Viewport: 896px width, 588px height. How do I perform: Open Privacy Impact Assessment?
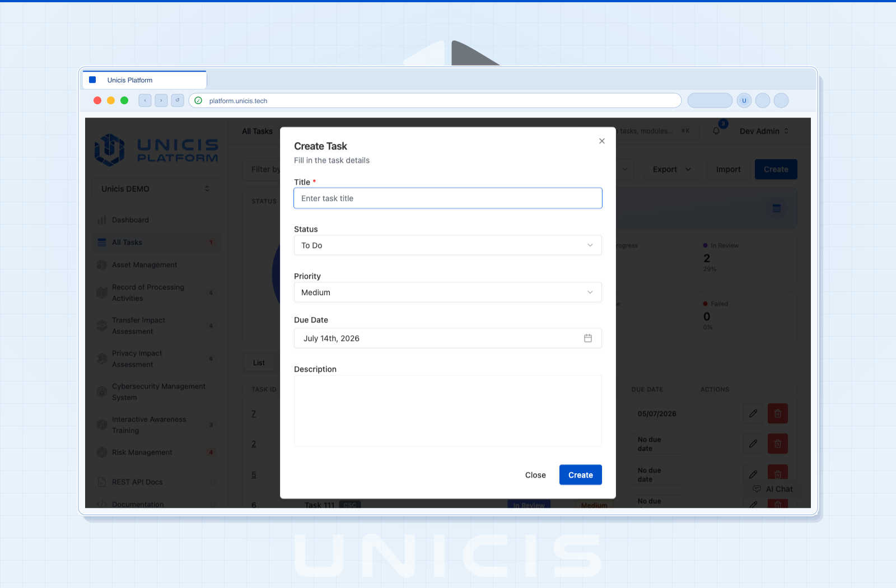[156, 359]
